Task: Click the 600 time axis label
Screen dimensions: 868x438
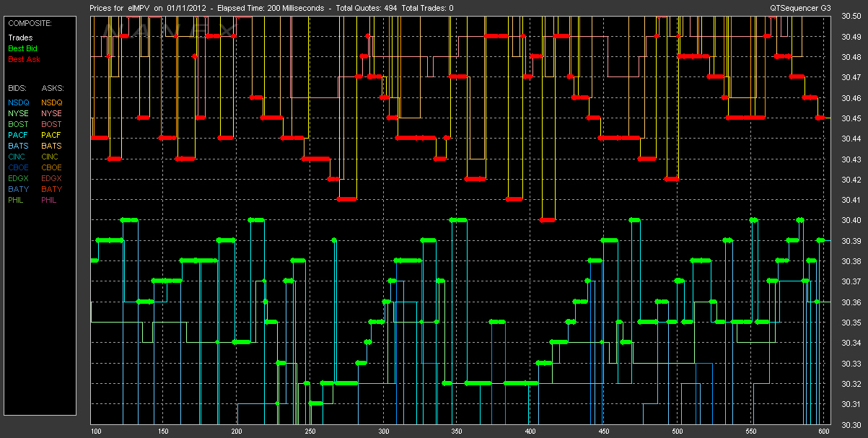Action: 823,432
